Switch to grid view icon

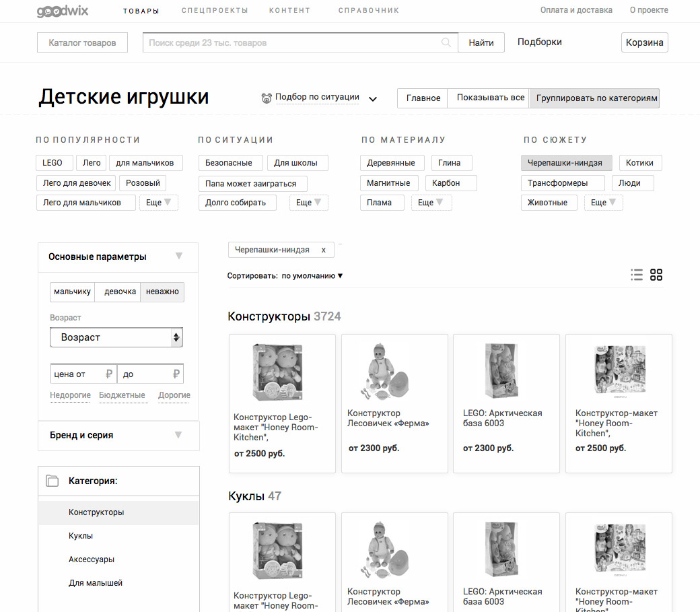pos(656,275)
